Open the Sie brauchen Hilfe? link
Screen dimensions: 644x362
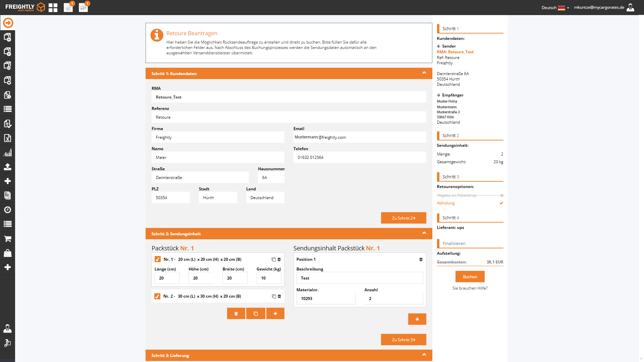click(470, 288)
